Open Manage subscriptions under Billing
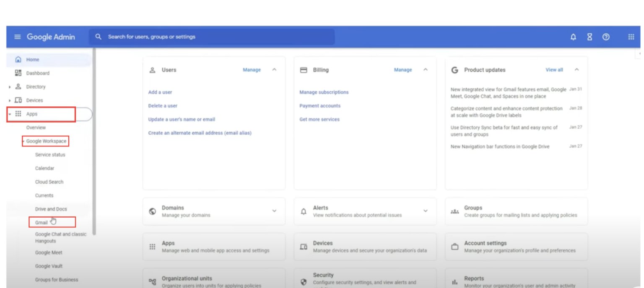644x288 pixels. pos(324,92)
